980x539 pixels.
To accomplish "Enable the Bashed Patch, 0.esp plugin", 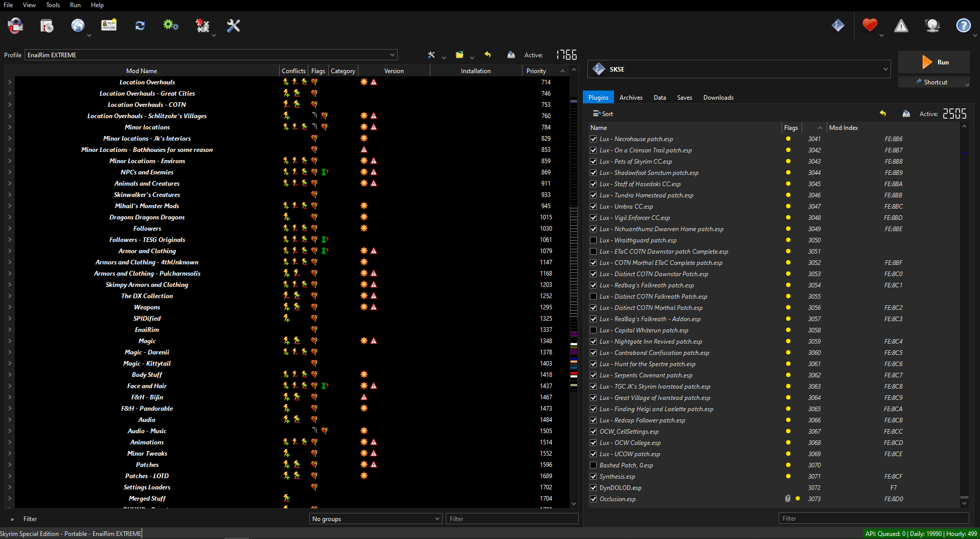I will 594,465.
